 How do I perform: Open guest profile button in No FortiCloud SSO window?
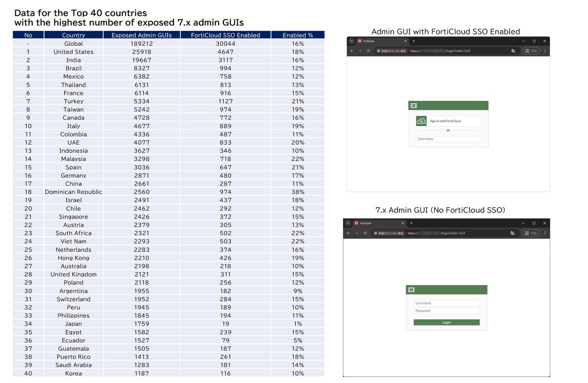(x=532, y=233)
